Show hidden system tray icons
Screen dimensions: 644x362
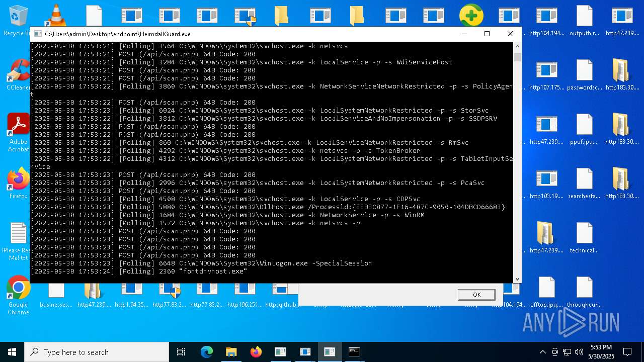[542, 352]
